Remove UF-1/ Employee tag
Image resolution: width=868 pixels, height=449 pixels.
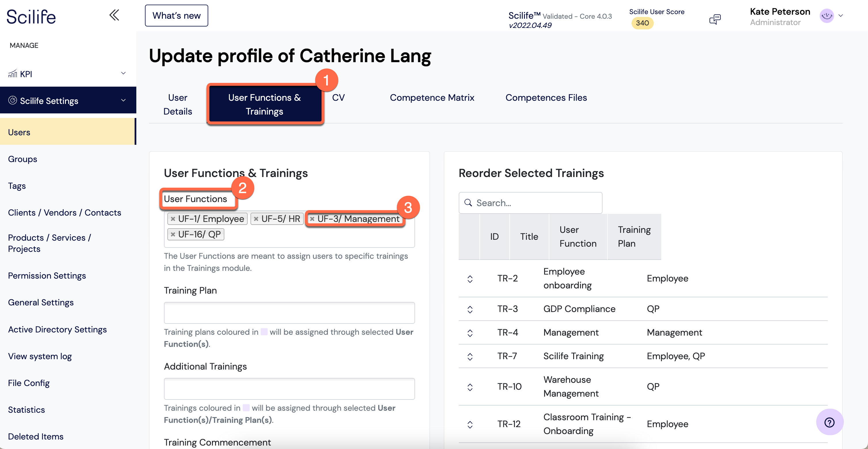tap(173, 219)
